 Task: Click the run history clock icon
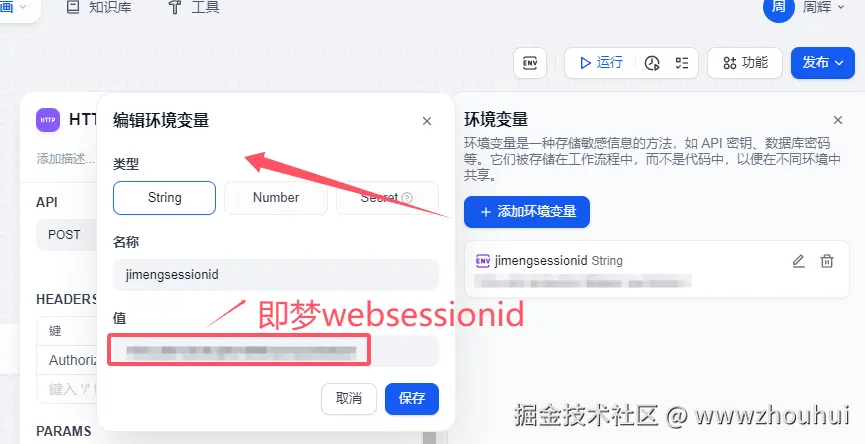pos(652,63)
